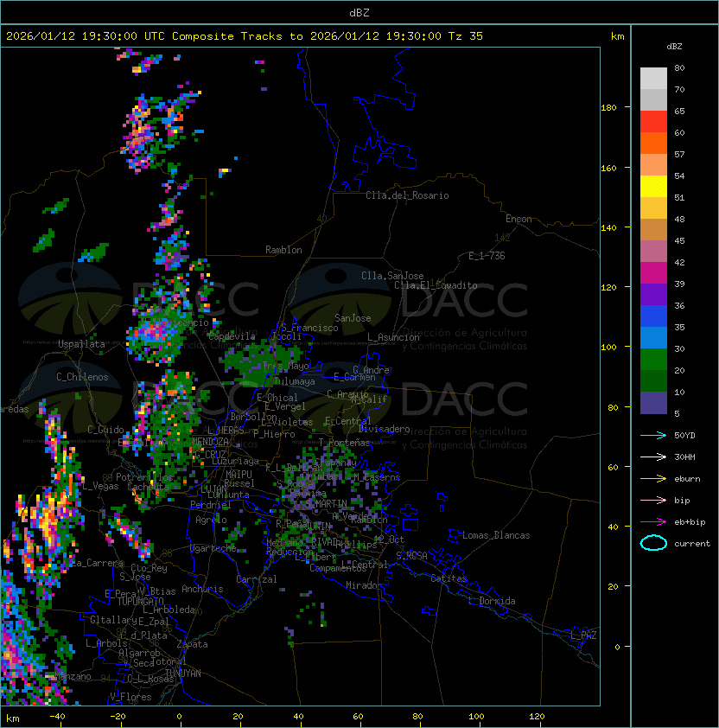Select the Encon map label
Screen dimensions: 719x728
519,219
